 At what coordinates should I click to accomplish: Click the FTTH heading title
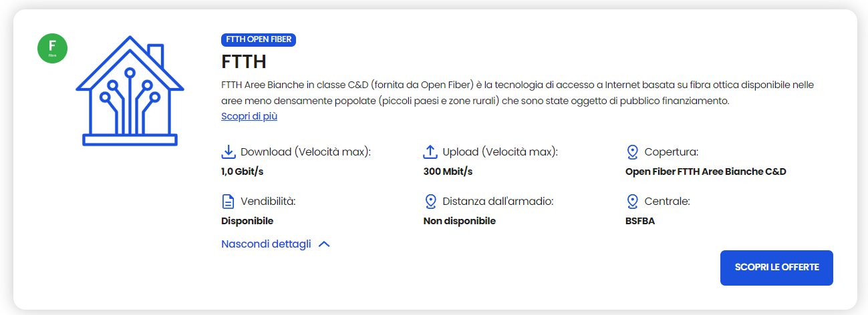click(x=244, y=62)
